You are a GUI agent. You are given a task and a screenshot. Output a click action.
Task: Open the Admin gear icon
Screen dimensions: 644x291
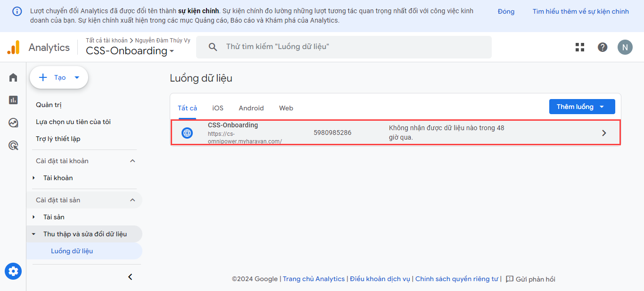pos(13,271)
